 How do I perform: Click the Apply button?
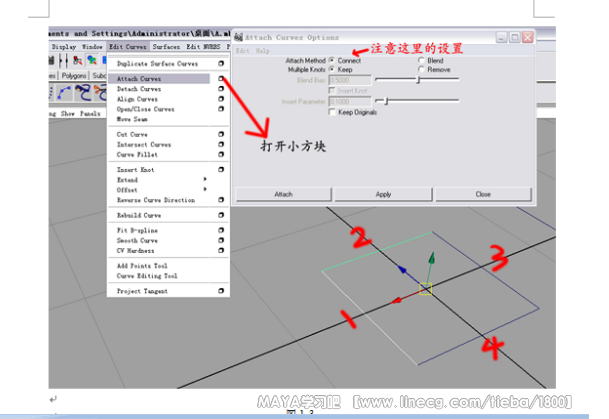pyautogui.click(x=383, y=194)
